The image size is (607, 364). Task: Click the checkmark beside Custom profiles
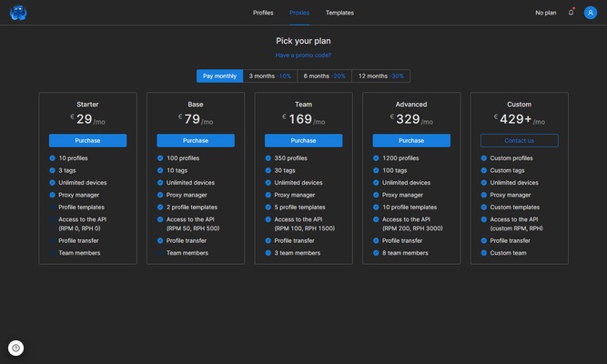484,158
